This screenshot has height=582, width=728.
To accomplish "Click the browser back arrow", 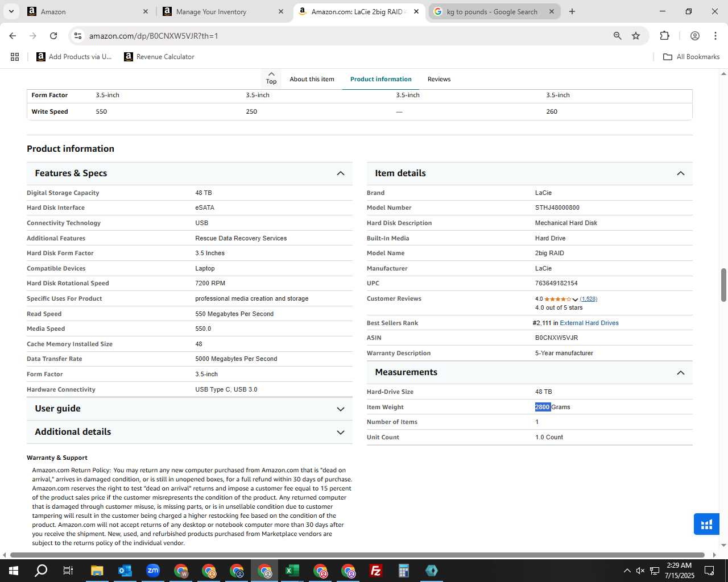I will [13, 36].
